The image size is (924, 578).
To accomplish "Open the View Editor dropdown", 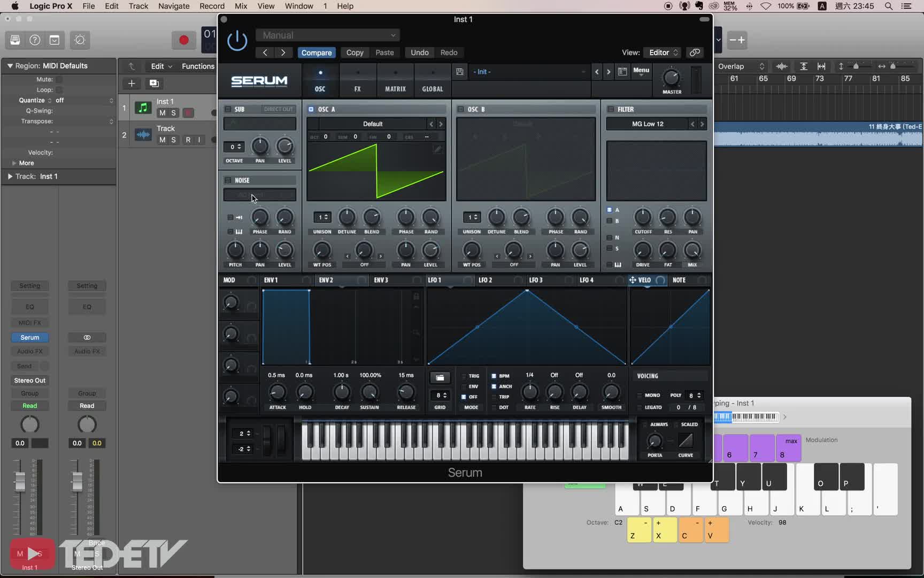I will pyautogui.click(x=663, y=52).
